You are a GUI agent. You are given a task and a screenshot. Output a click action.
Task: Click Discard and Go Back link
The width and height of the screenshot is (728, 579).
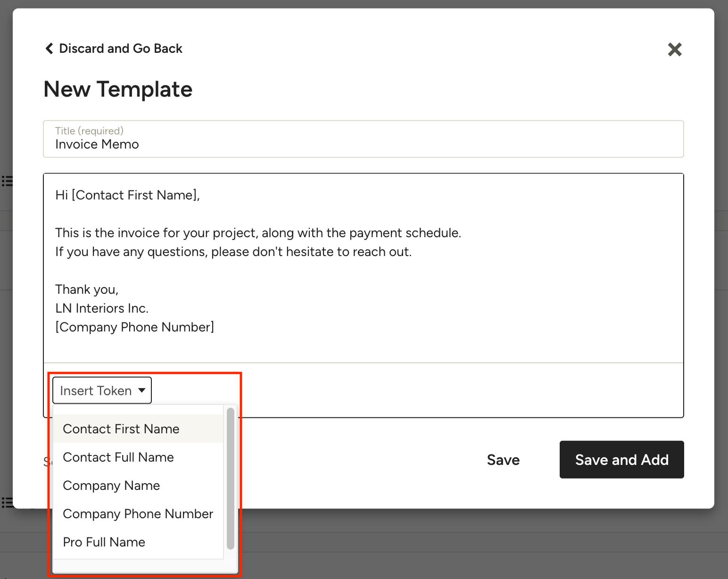click(x=114, y=49)
